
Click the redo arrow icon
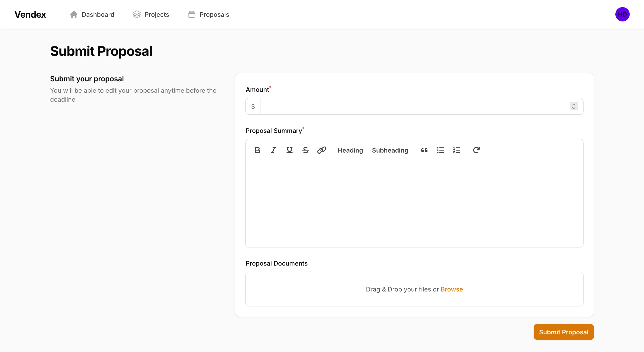tap(476, 150)
